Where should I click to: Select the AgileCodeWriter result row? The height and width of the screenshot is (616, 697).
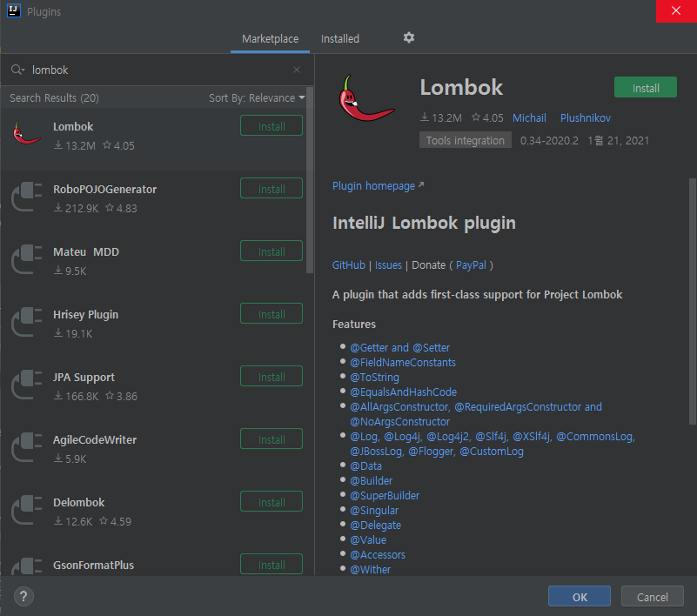[x=153, y=452]
